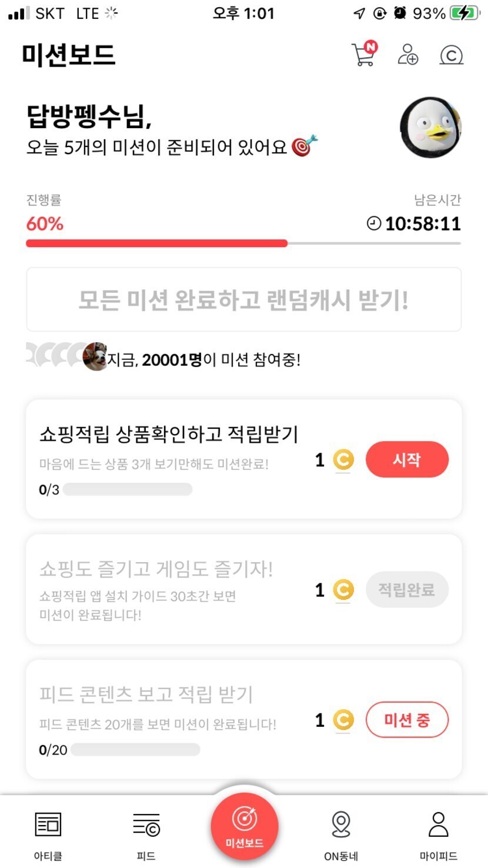Tap the coin icon on 쇼핑적립 mission
Image resolution: width=488 pixels, height=868 pixels.
[343, 460]
